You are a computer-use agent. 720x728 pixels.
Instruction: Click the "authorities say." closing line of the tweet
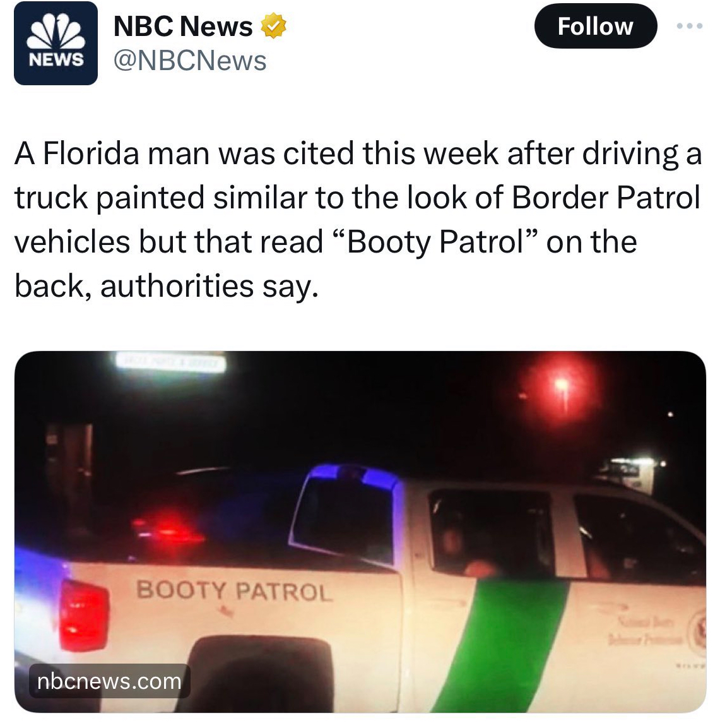(x=210, y=287)
